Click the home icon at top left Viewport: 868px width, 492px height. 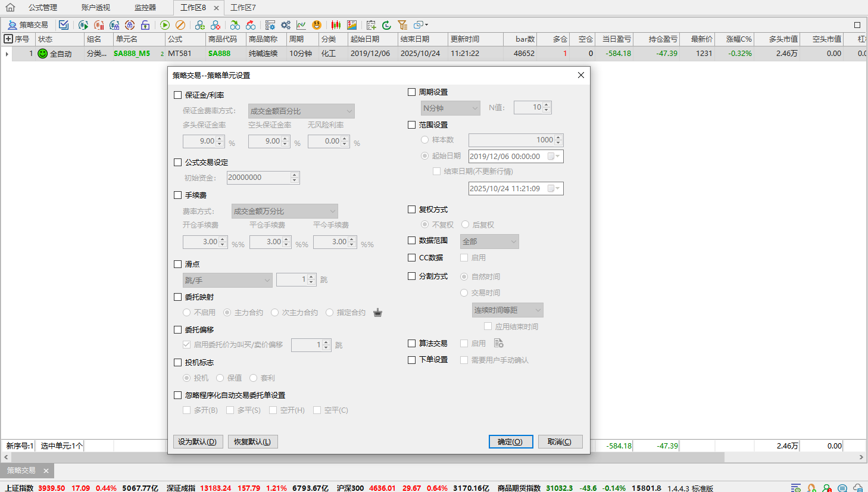click(x=10, y=8)
